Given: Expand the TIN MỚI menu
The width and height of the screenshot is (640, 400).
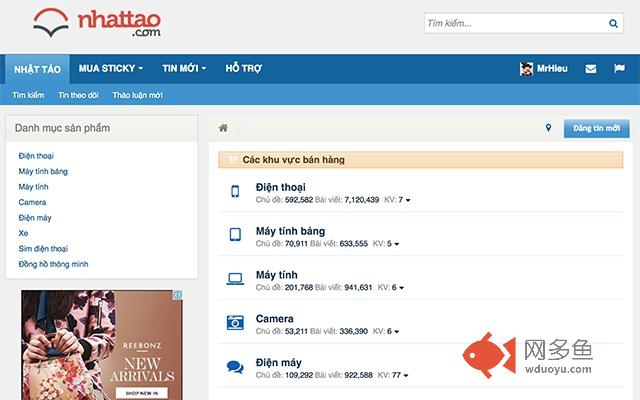Looking at the screenshot, I should (x=184, y=69).
